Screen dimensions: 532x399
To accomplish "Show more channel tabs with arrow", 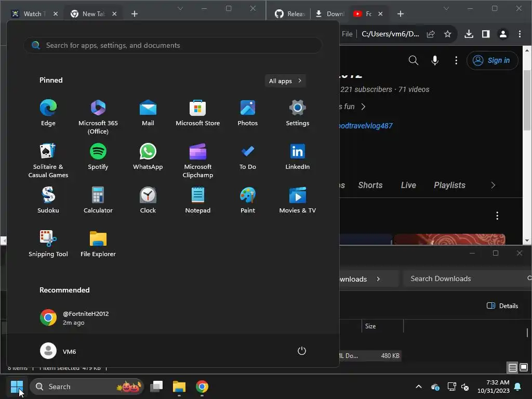I will pos(493,185).
